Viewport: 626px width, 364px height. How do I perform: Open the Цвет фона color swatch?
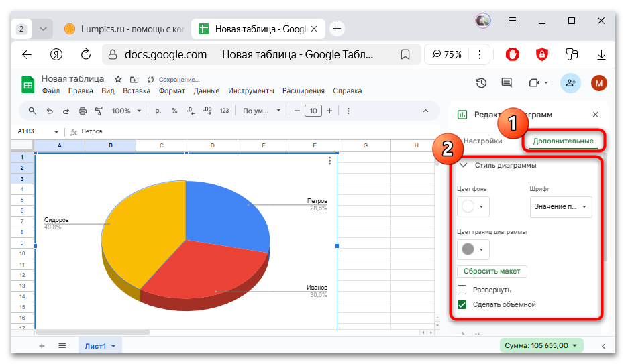coord(473,206)
